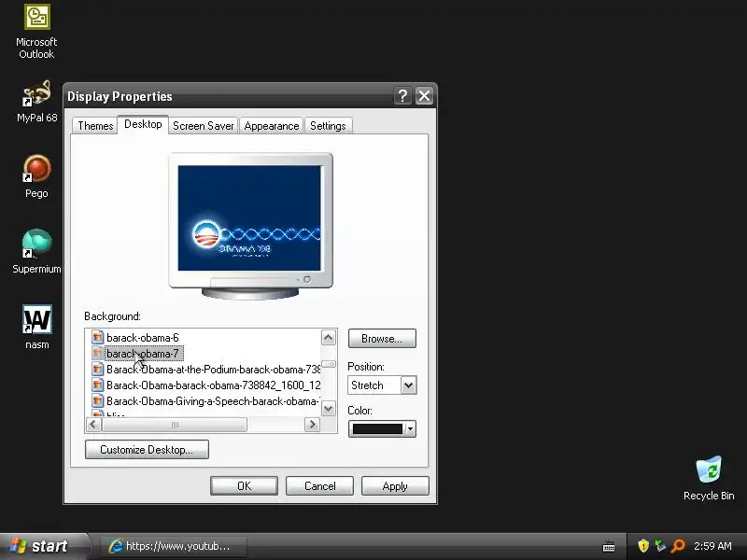Select the Supermium desktop shortcut
This screenshot has width=747, height=560.
(36, 252)
